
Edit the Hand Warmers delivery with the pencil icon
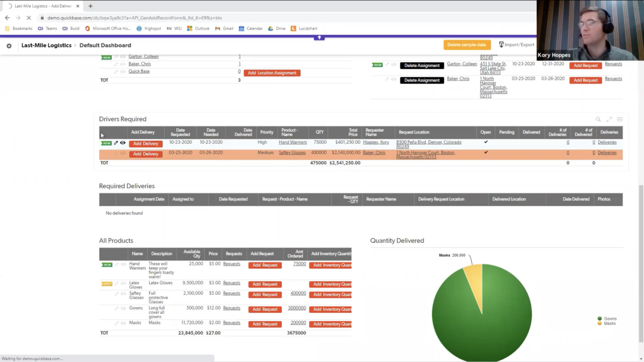[x=116, y=142]
